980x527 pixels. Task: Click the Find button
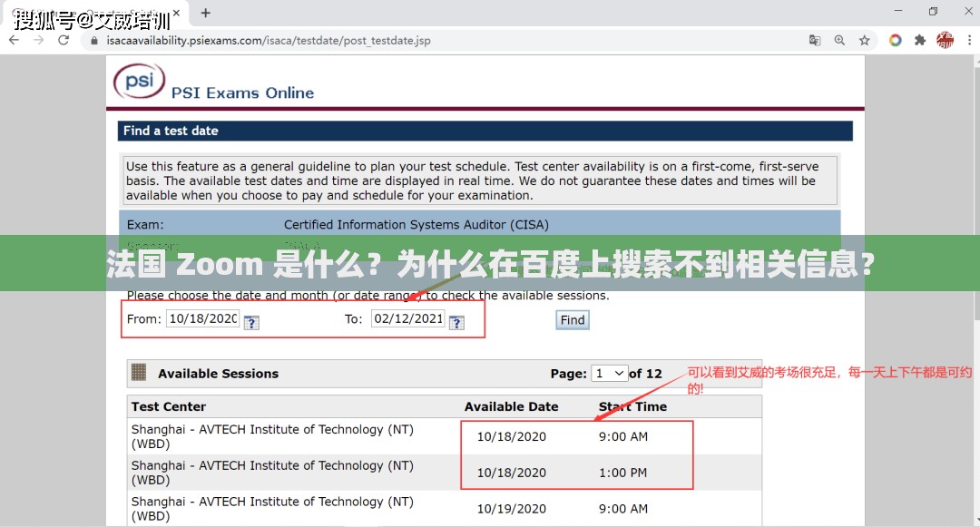(x=572, y=319)
